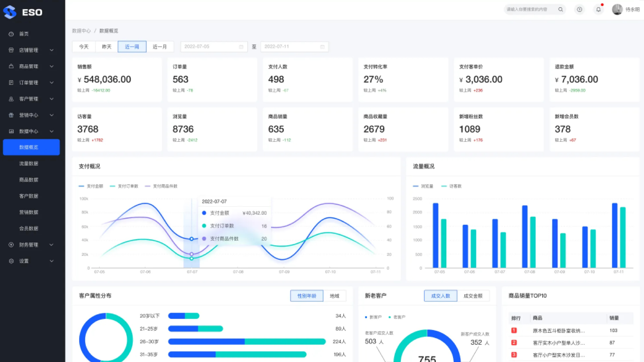The width and height of the screenshot is (644, 362).
Task: Click the 订单管理 order icon
Action: click(x=11, y=83)
